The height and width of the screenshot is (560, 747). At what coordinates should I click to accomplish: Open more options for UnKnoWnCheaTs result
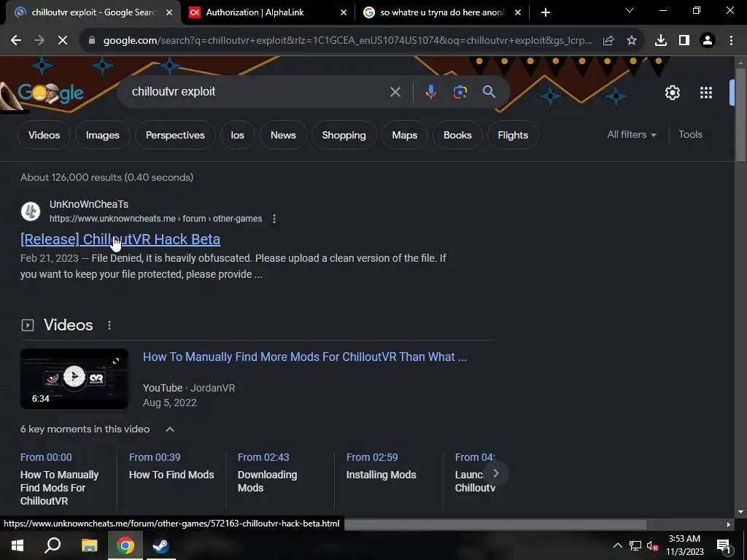coord(274,219)
